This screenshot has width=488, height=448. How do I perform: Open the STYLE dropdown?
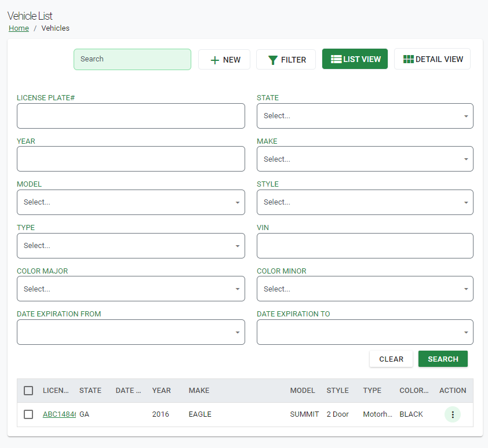(365, 202)
